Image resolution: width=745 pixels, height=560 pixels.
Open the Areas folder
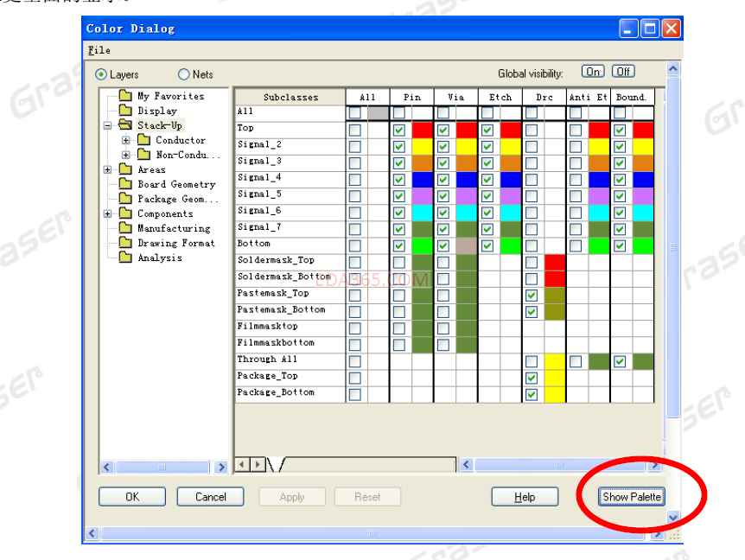coord(143,169)
